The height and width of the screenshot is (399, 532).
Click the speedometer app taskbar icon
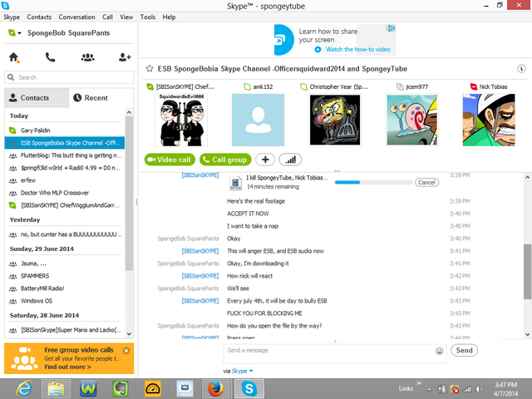tap(153, 389)
